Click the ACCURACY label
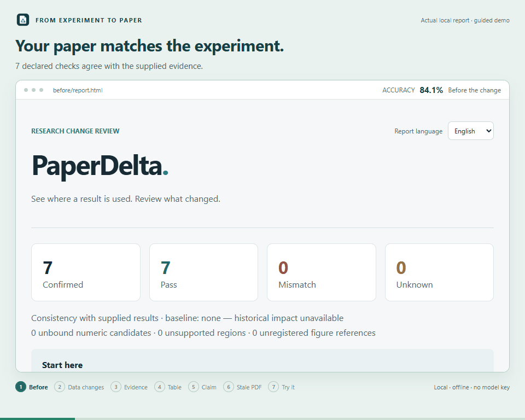The image size is (525, 420). (399, 90)
